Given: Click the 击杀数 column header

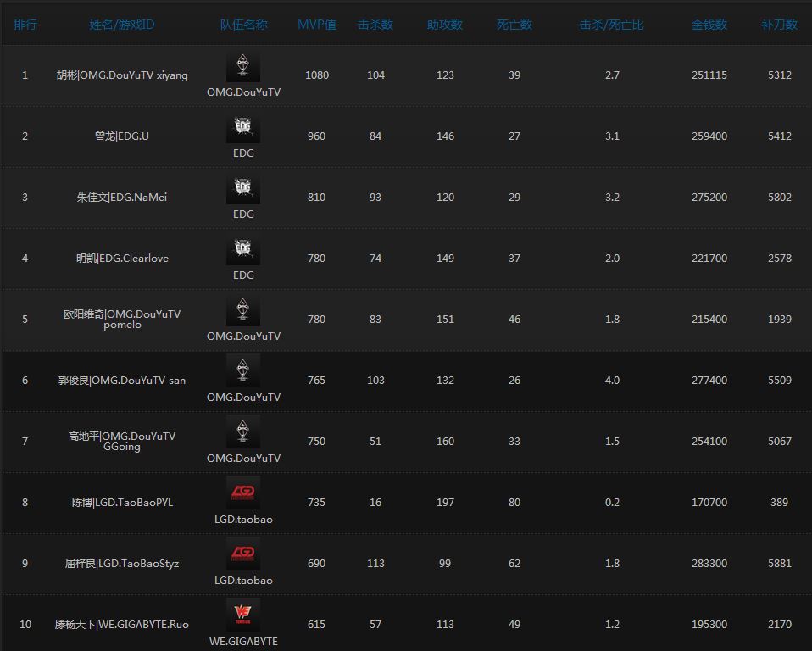Looking at the screenshot, I should [375, 25].
